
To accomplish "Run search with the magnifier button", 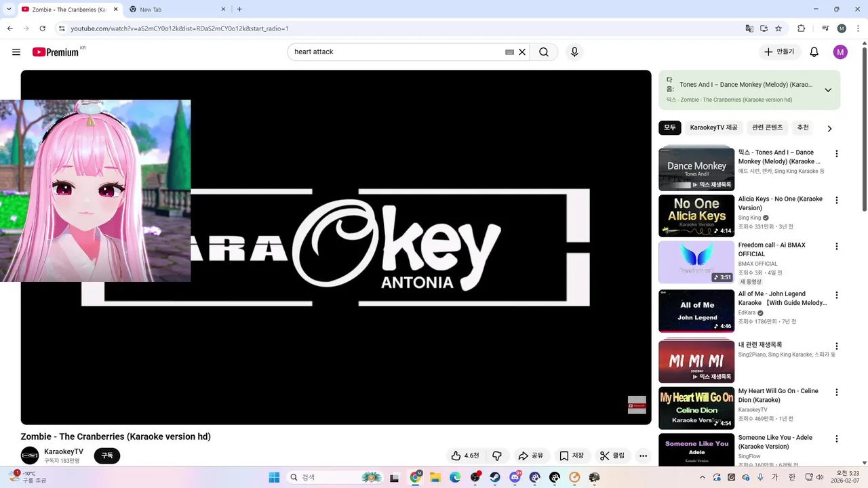I will pyautogui.click(x=544, y=52).
